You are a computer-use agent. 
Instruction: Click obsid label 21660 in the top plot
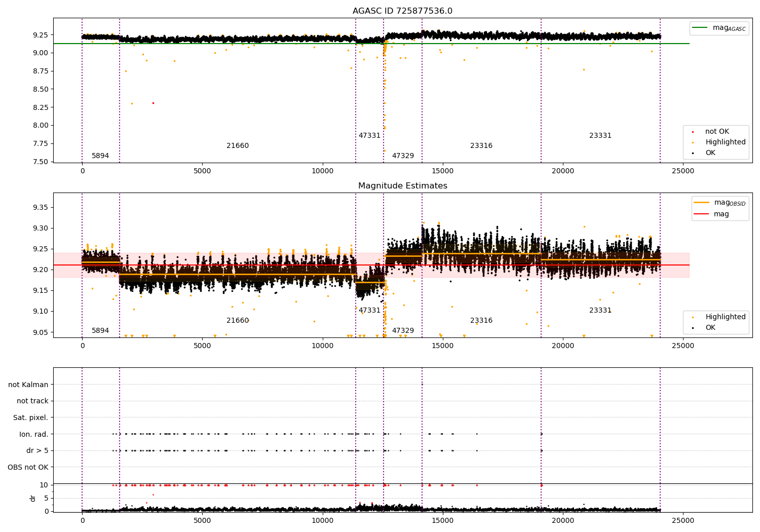tap(238, 146)
